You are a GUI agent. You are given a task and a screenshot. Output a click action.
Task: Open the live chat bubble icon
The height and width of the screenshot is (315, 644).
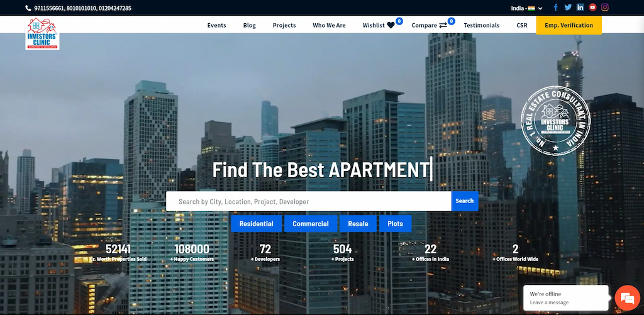click(626, 297)
